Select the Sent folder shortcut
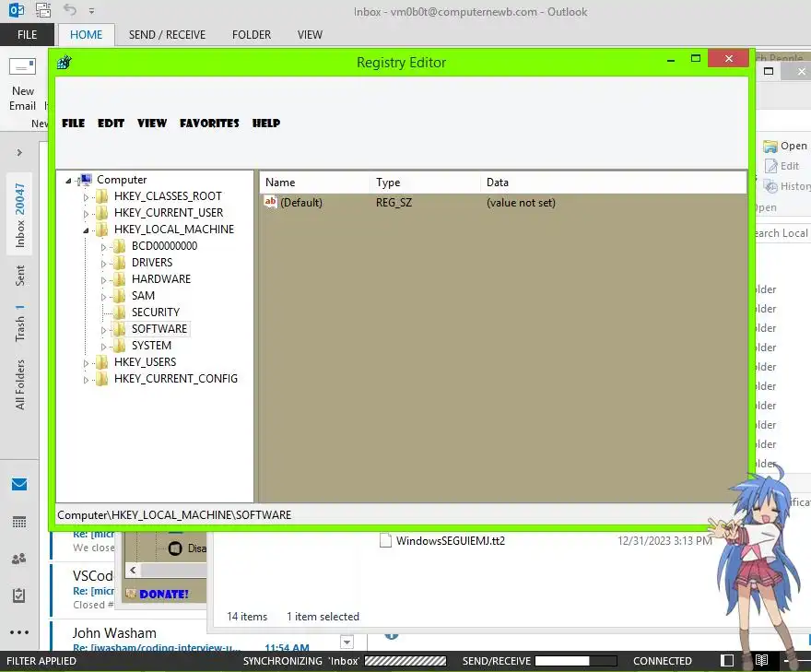 coord(19,276)
